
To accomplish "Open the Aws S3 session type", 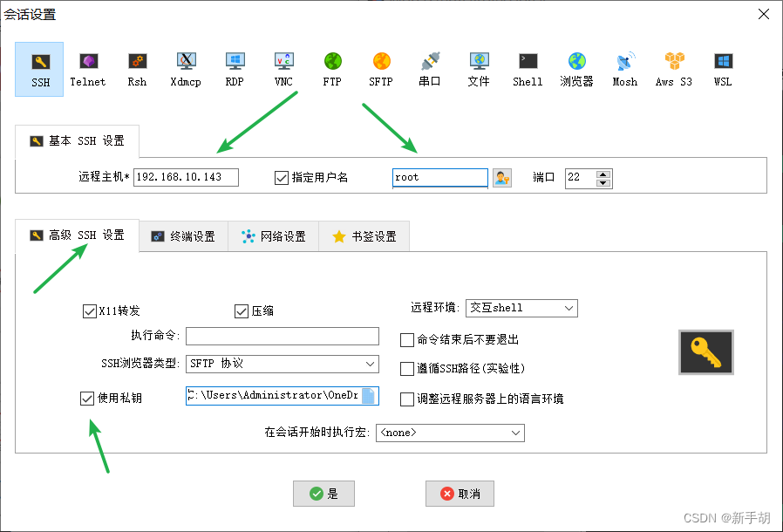I will pyautogui.click(x=673, y=69).
